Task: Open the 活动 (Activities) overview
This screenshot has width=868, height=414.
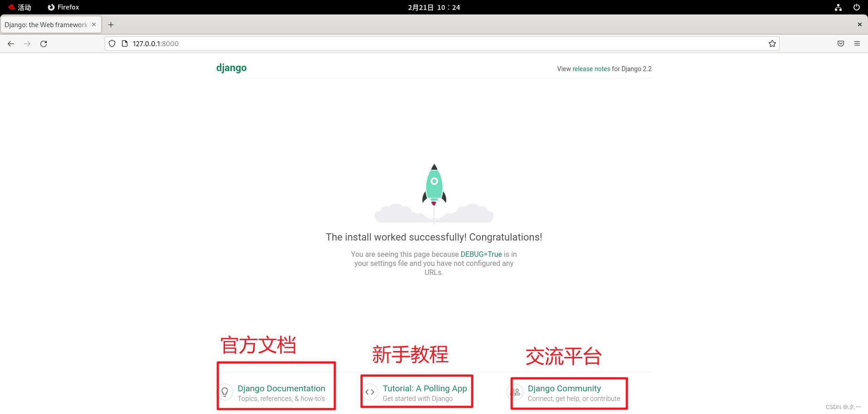Action: click(20, 7)
